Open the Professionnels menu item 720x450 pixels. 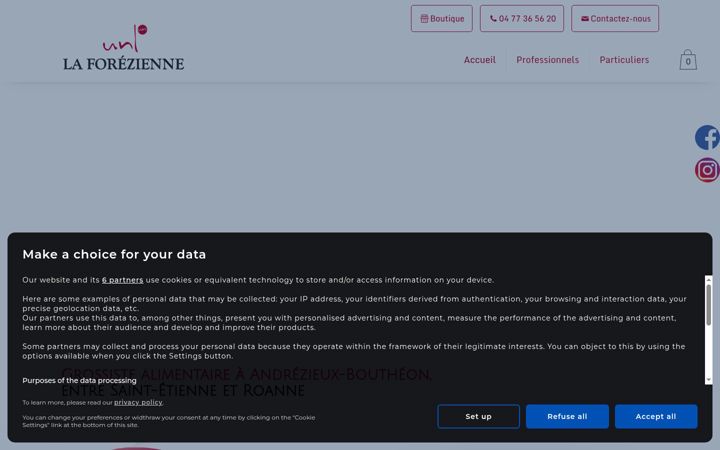(x=547, y=60)
